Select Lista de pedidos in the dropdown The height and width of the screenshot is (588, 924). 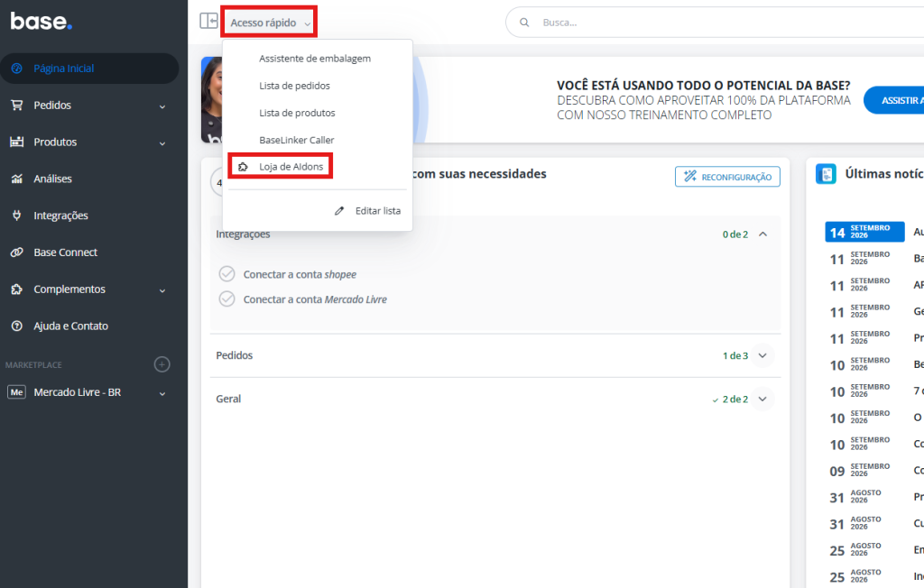[x=295, y=86]
